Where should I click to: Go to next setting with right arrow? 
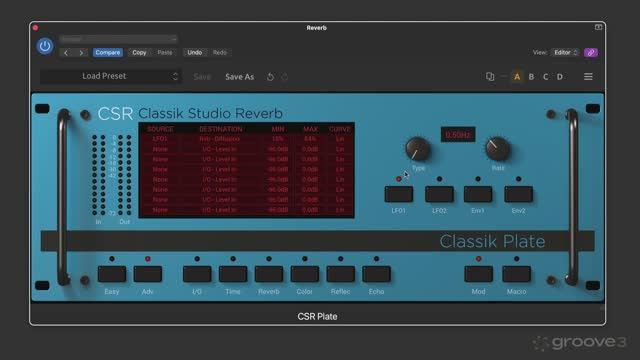pyautogui.click(x=81, y=53)
